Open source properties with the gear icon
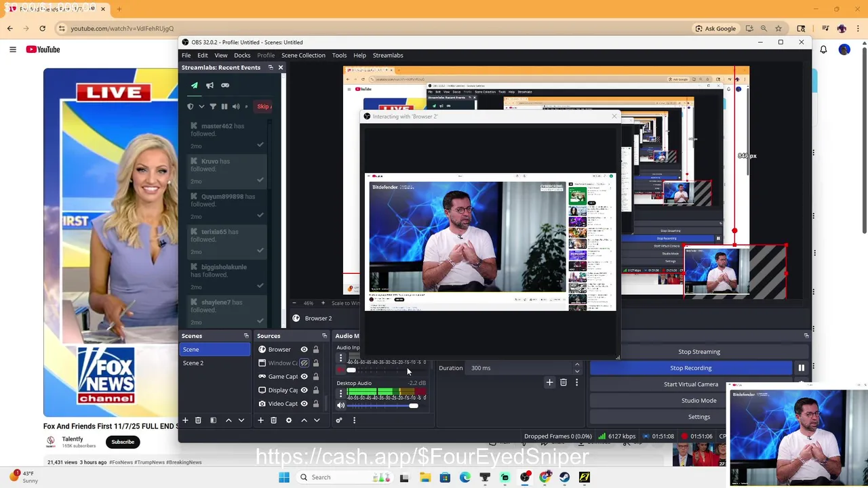The image size is (868, 488). (x=288, y=420)
